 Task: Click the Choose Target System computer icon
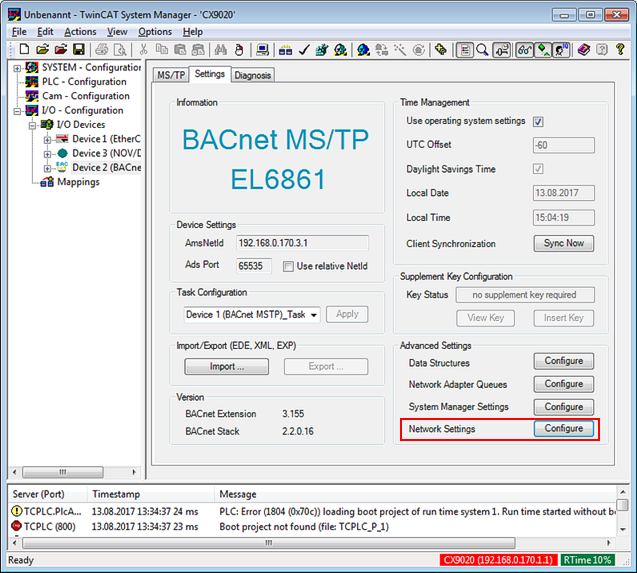click(262, 50)
